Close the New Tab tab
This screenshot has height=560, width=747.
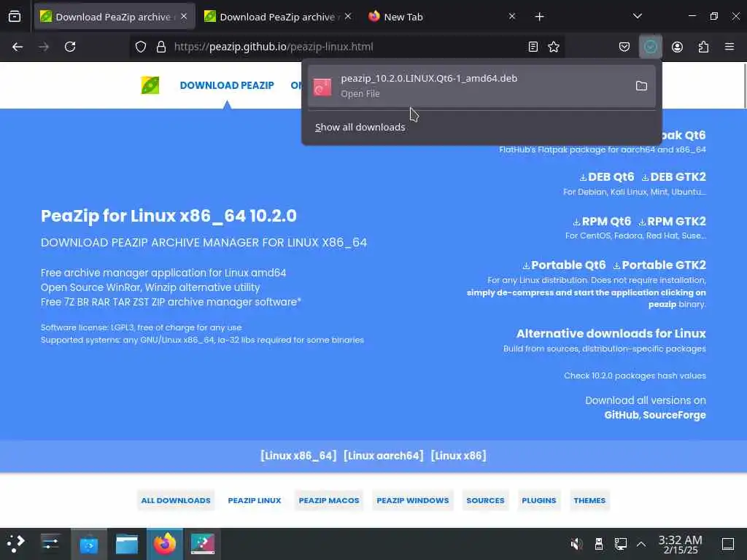tap(511, 17)
